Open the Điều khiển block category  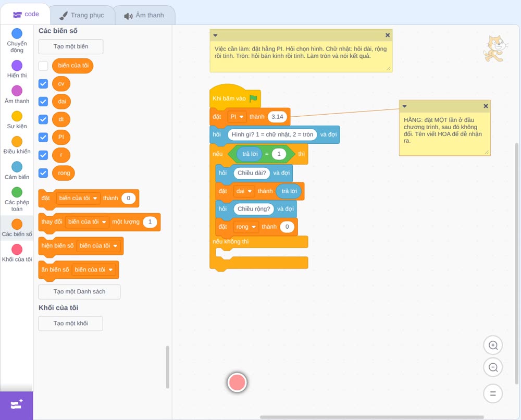[x=17, y=145]
